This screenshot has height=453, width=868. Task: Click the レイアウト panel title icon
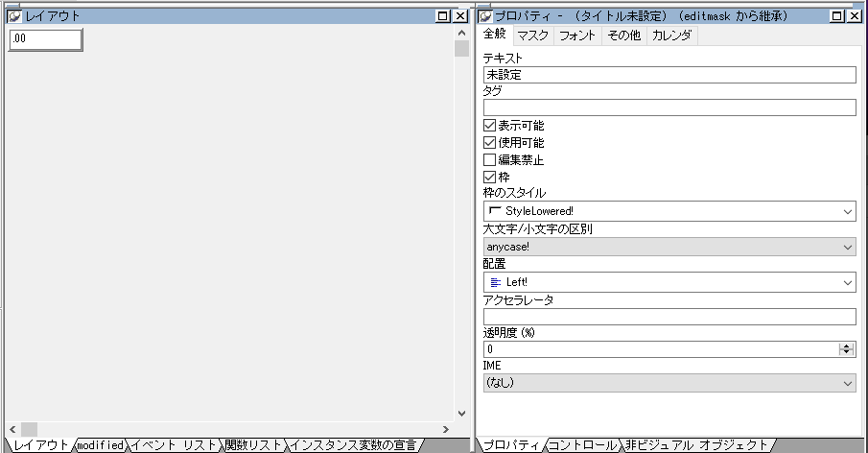14,16
